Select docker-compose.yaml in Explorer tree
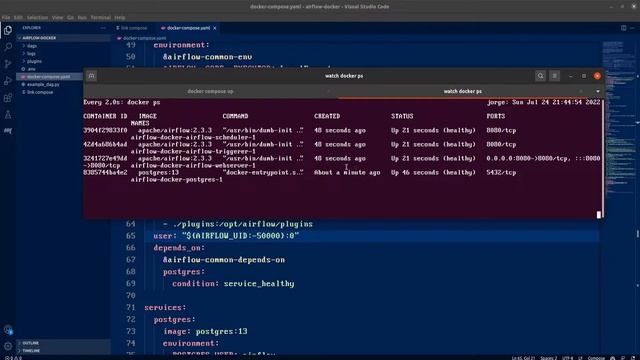The image size is (640, 360). tap(49, 77)
